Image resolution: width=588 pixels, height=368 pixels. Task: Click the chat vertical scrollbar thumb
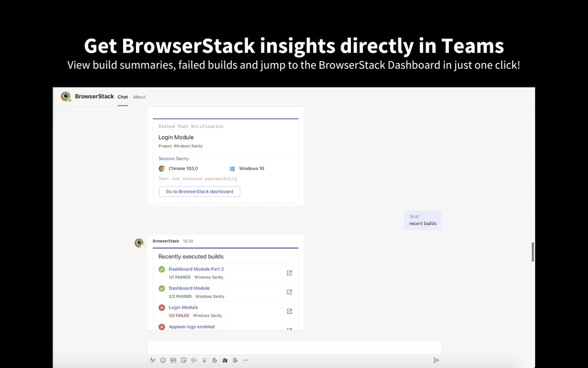tap(533, 252)
